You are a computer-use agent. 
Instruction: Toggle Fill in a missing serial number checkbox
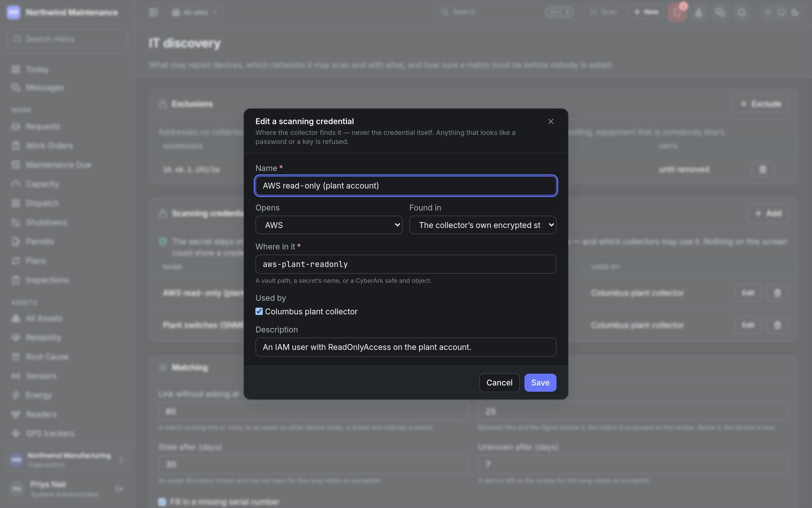pos(162,502)
